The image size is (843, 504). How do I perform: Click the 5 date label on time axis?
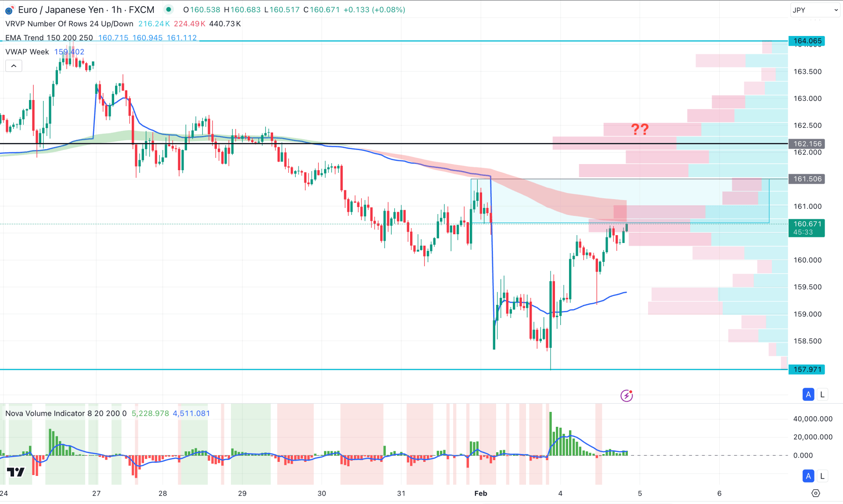(640, 493)
